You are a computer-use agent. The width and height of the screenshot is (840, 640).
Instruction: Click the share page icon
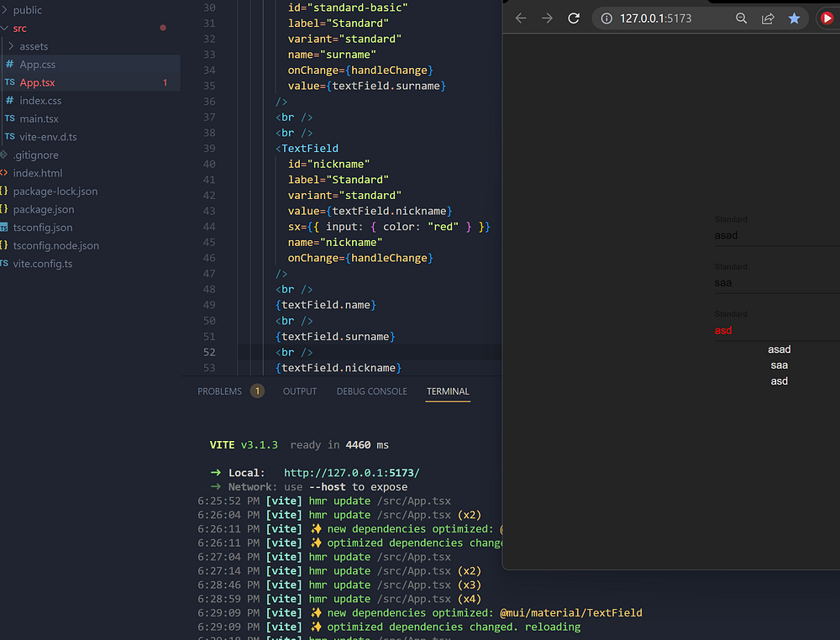tap(768, 18)
